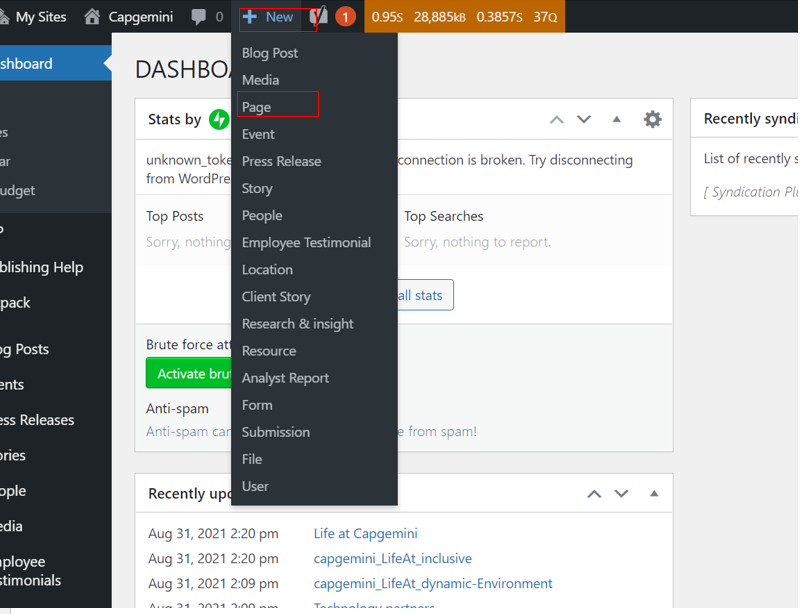This screenshot has width=810, height=614.
Task: Collapse the Recently updated panel
Action: point(654,494)
